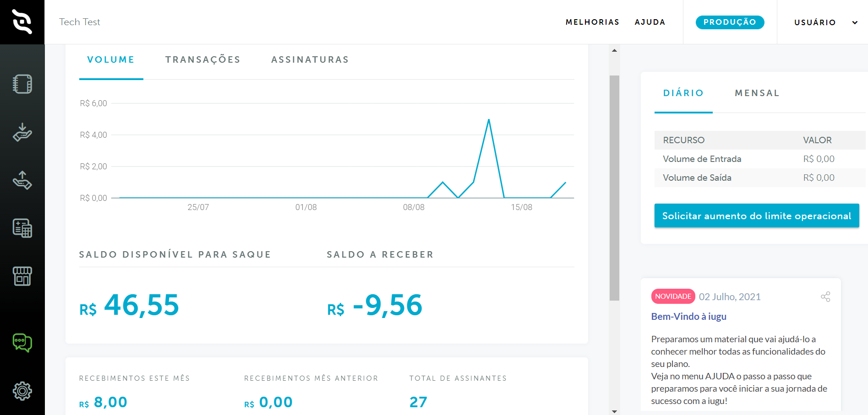Open the send money hand icon
This screenshot has height=415, width=868.
(x=22, y=180)
